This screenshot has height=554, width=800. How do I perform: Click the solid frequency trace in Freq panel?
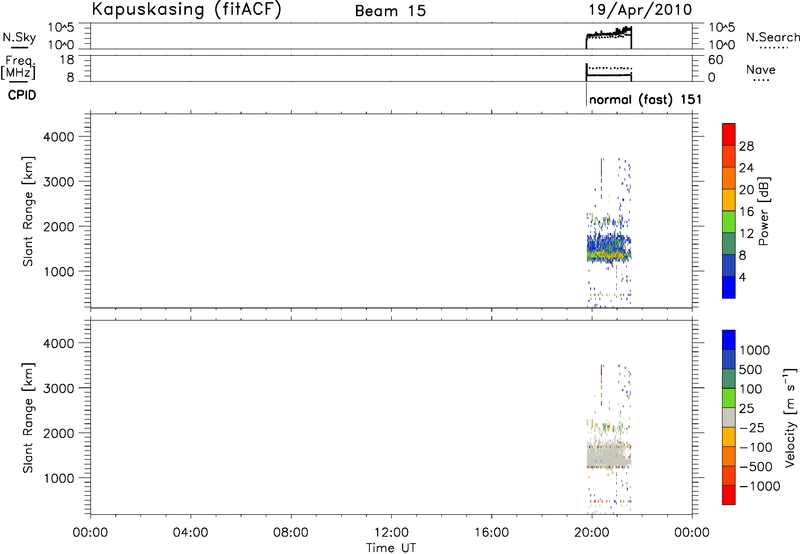click(609, 75)
